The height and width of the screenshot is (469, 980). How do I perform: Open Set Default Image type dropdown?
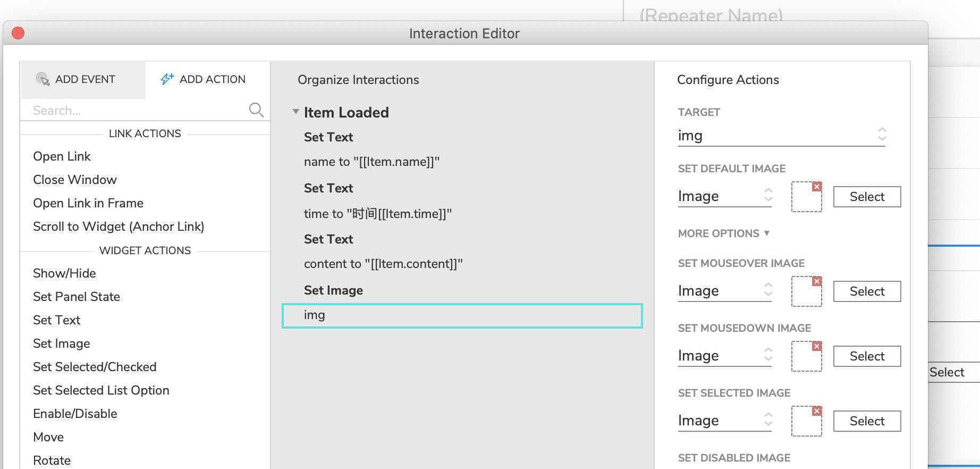coord(724,196)
